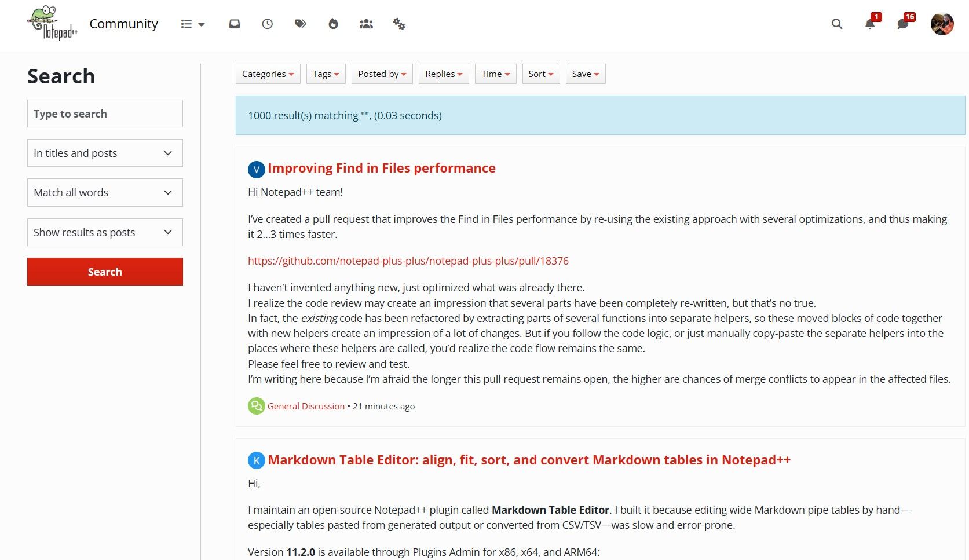The width and height of the screenshot is (969, 560).
Task: Open the admin gears icon
Action: (x=399, y=24)
